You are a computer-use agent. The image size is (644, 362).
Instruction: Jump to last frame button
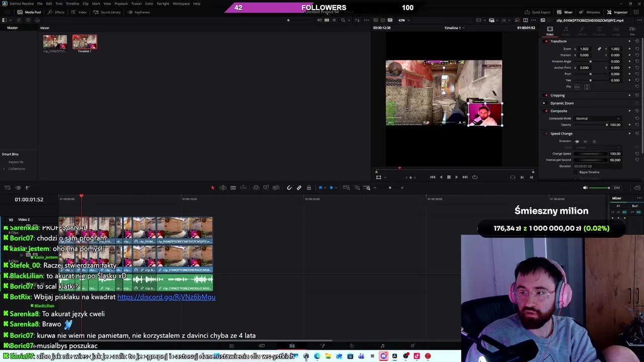click(x=465, y=177)
